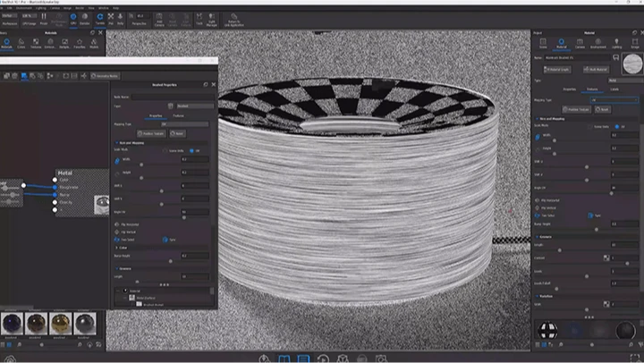Screen dimensions: 644x363
Task: Collapse Size and Mapping section in Brushed Properties
Action: point(116,143)
